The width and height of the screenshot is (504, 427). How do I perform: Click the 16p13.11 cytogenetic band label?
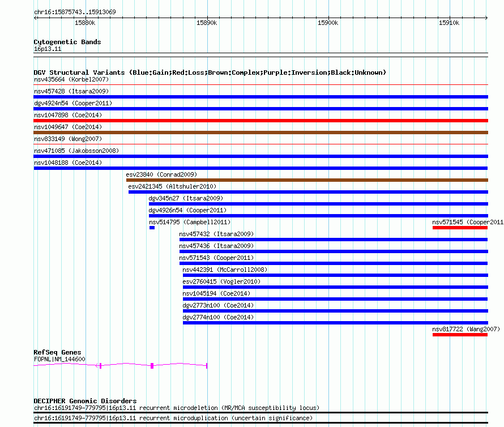[48, 49]
